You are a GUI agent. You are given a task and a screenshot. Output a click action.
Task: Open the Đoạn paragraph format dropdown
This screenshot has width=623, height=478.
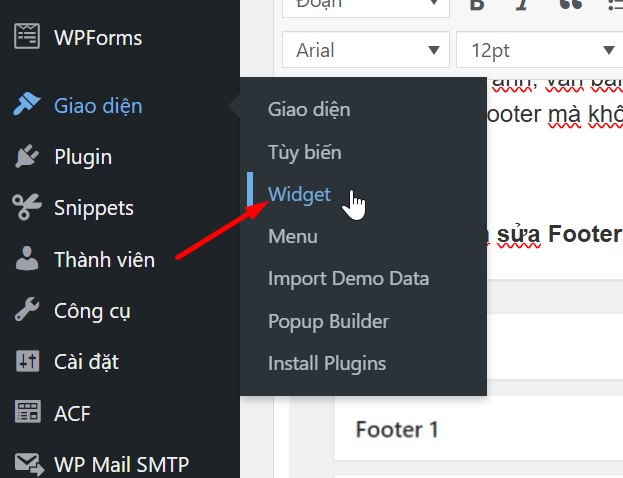click(366, 8)
